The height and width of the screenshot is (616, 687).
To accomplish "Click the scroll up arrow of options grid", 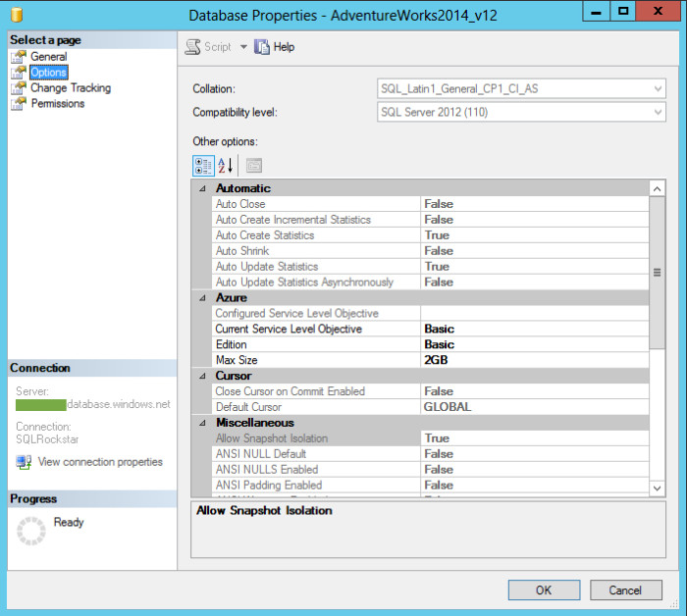I will point(657,188).
